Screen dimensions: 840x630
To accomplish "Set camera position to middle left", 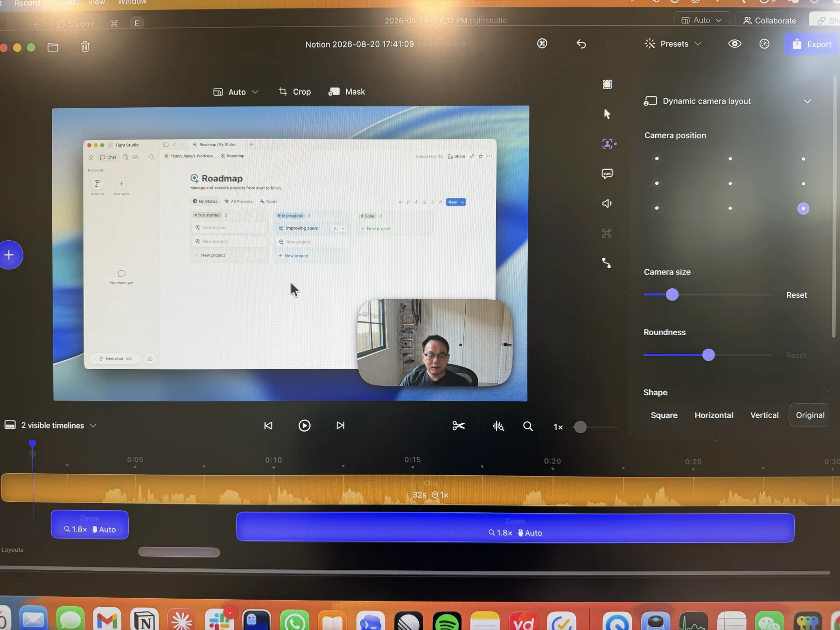I will [657, 183].
